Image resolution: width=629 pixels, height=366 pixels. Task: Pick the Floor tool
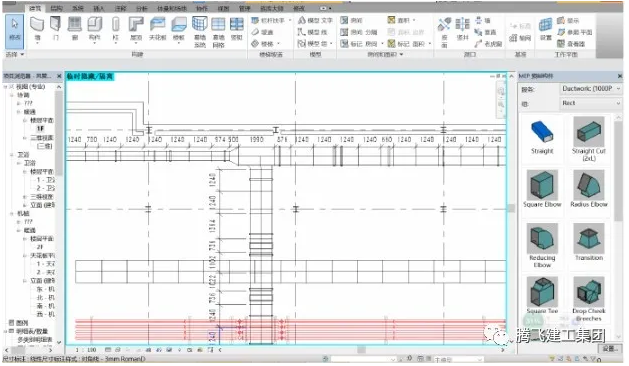click(x=179, y=29)
